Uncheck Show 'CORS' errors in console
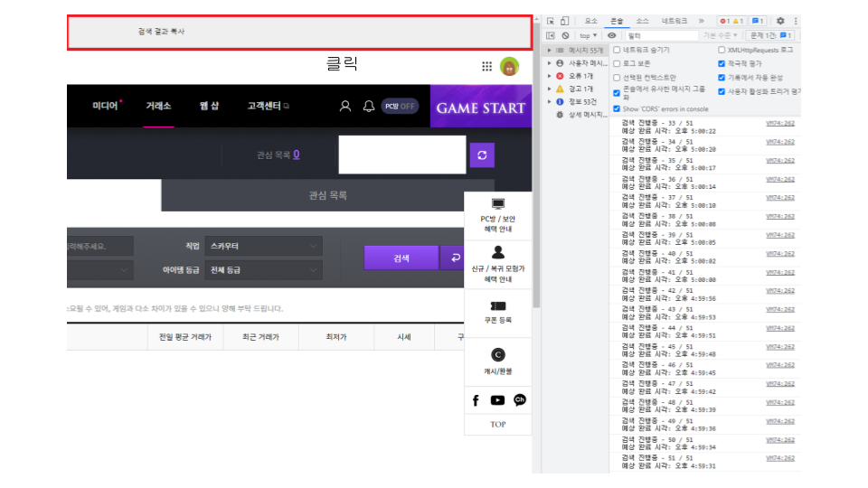Screen dimensions: 868x488 617,109
